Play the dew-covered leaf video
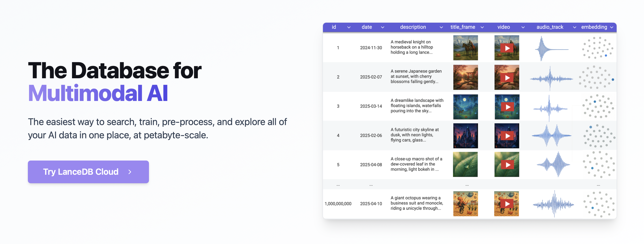Image resolution: width=644 pixels, height=244 pixels. [507, 165]
